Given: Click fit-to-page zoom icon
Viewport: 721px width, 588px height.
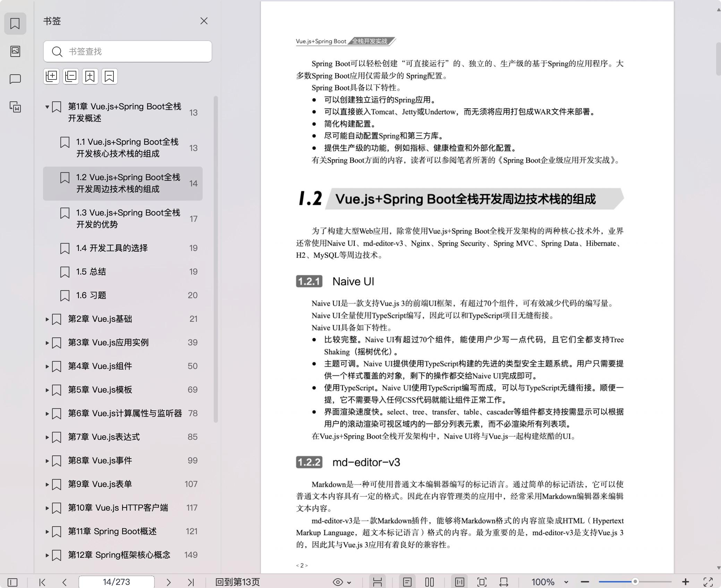Looking at the screenshot, I should pyautogui.click(x=482, y=582).
